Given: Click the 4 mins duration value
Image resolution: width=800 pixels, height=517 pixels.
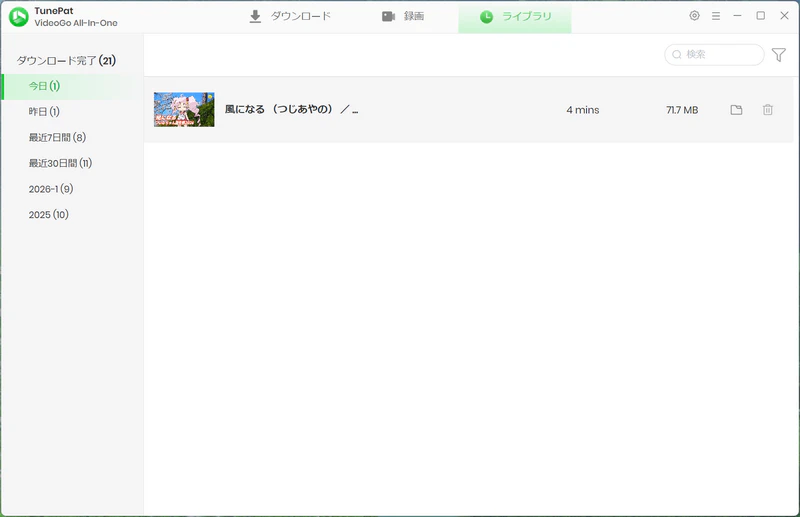Looking at the screenshot, I should pyautogui.click(x=583, y=110).
